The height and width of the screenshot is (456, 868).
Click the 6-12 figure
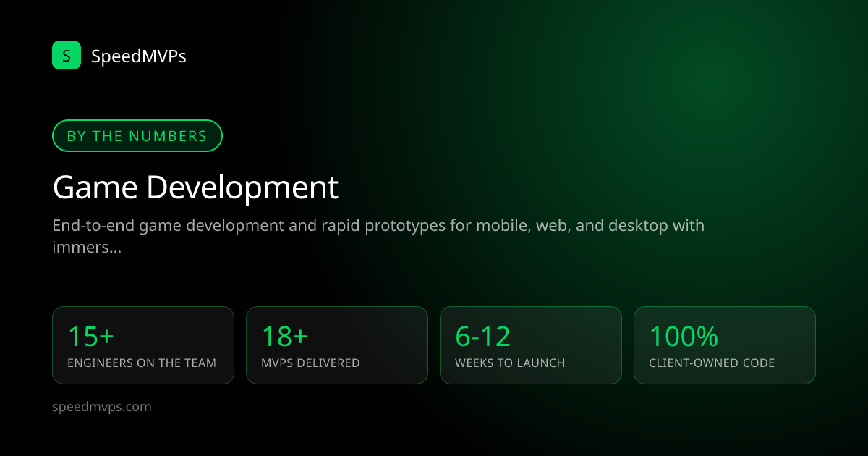483,337
